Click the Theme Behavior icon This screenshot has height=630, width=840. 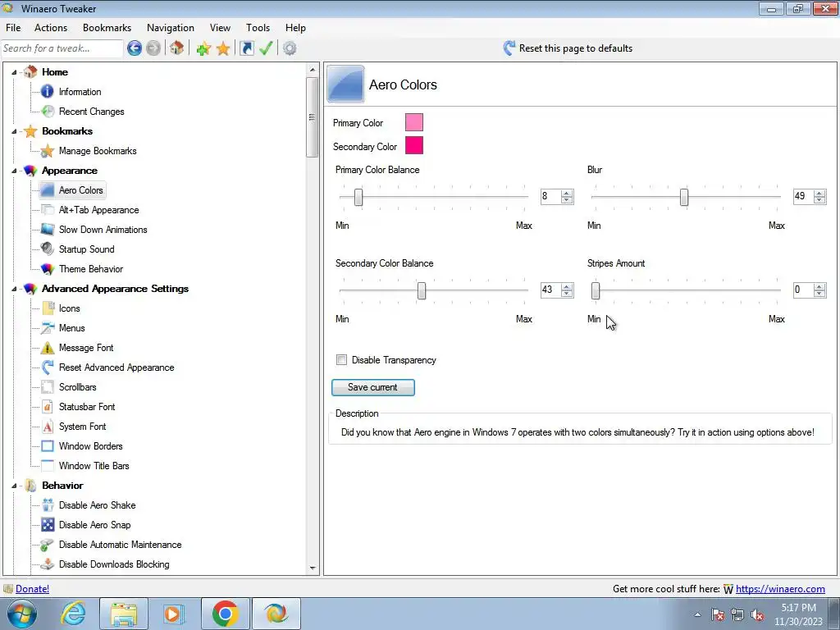47,269
